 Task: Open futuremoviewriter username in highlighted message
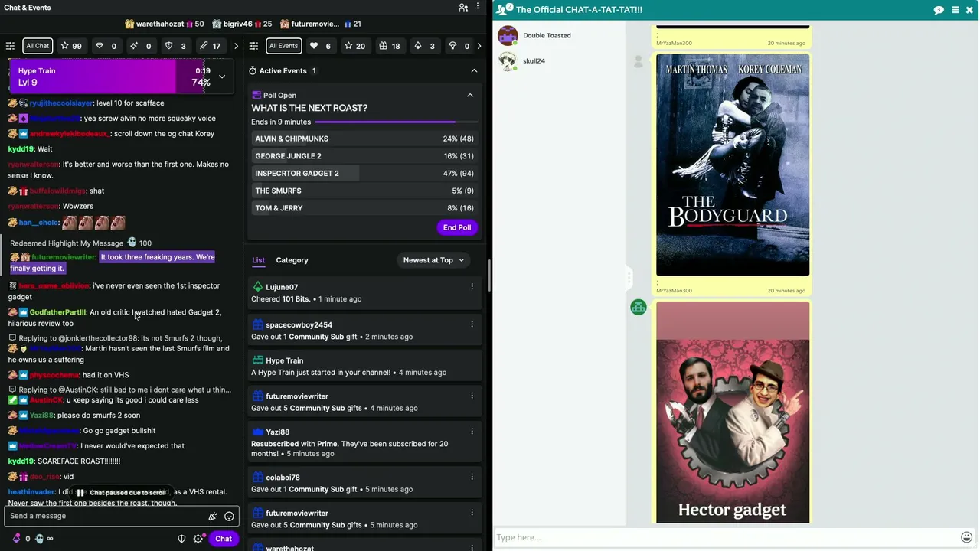(64, 257)
